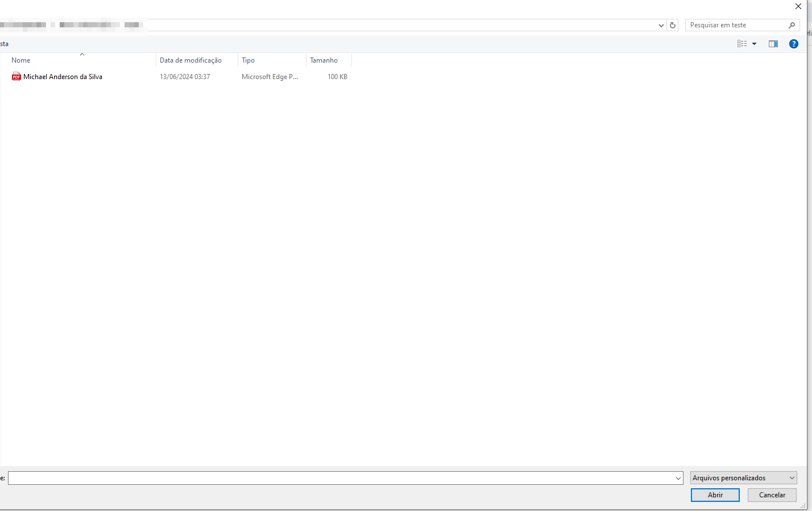Focus the file name text field
This screenshot has height=511, width=812.
[x=341, y=478]
